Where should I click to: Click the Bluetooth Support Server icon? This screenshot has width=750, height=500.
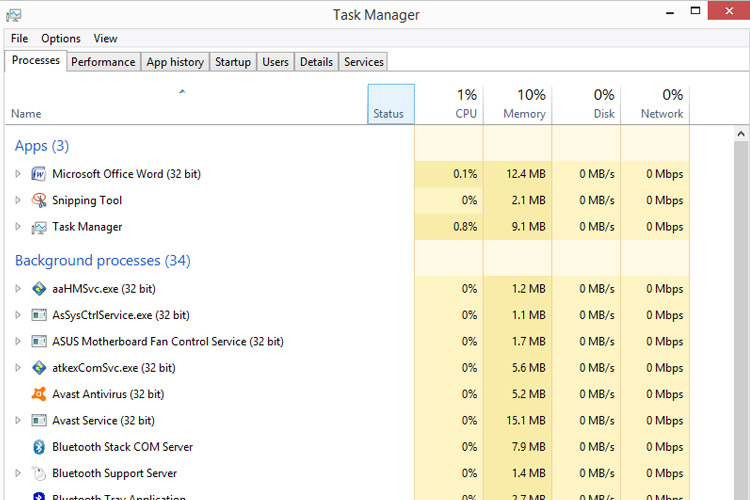coord(39,473)
